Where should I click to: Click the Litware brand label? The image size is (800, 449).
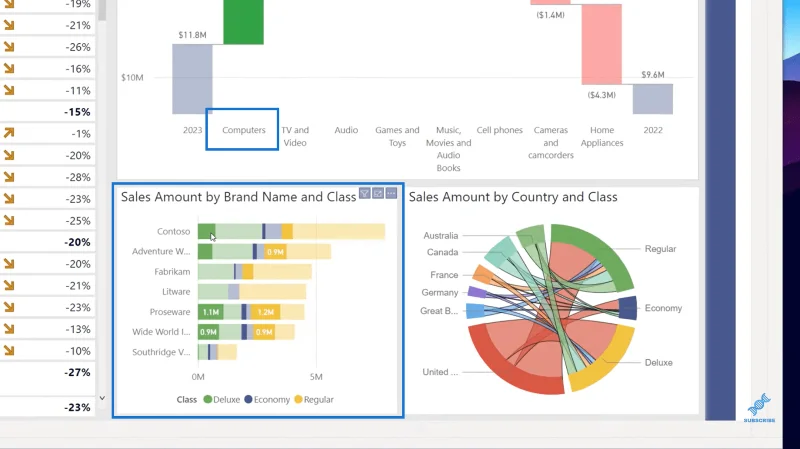176,291
